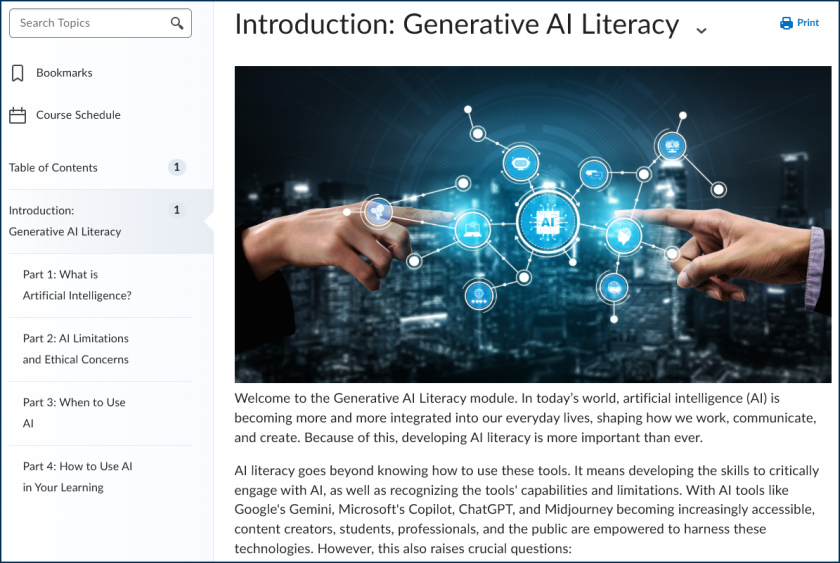Click inside the Search Topics field
This screenshot has height=563, width=840.
click(90, 23)
